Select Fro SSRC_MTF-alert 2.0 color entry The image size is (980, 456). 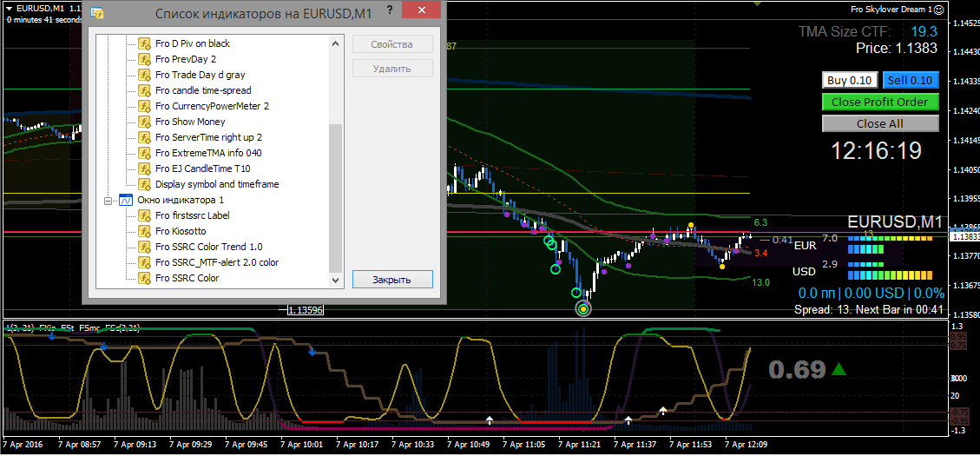pyautogui.click(x=217, y=262)
